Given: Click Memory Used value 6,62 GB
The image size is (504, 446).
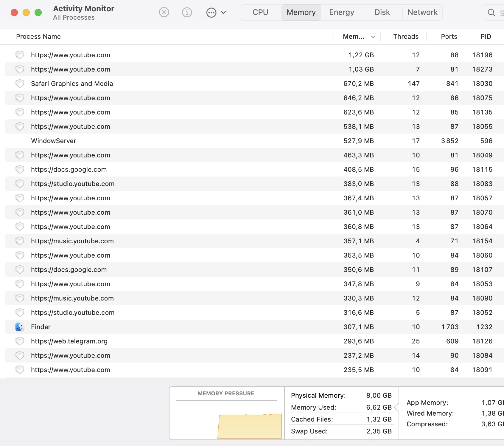Looking at the screenshot, I should pos(379,407).
